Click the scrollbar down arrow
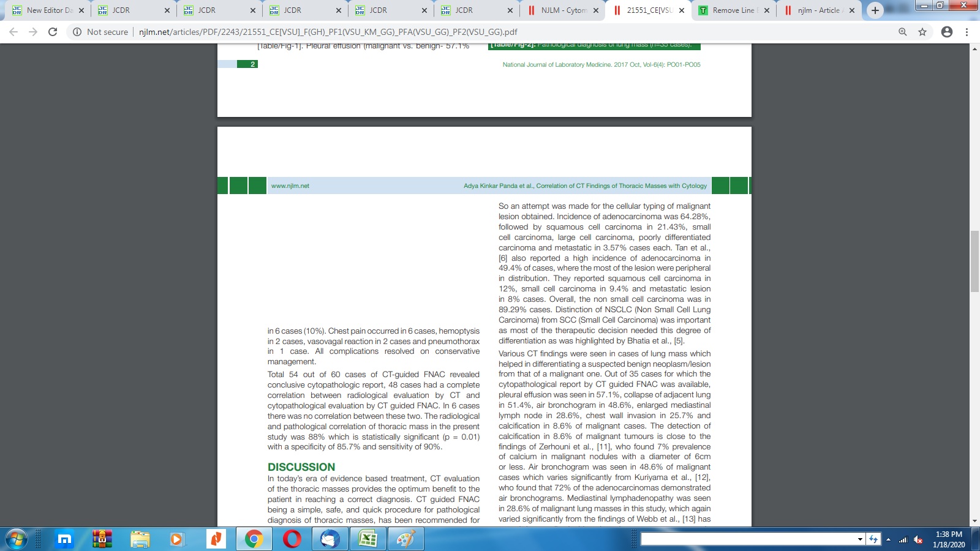This screenshot has height=551, width=980. click(974, 522)
